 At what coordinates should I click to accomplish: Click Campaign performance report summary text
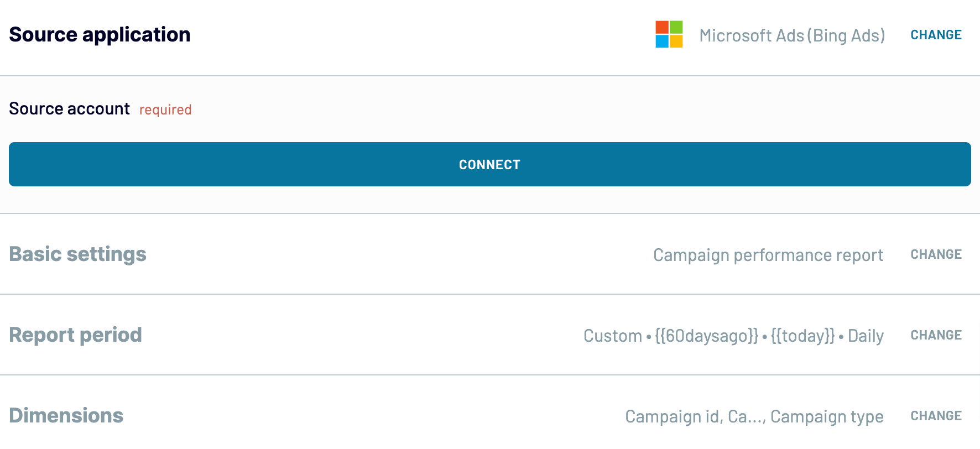pos(768,255)
